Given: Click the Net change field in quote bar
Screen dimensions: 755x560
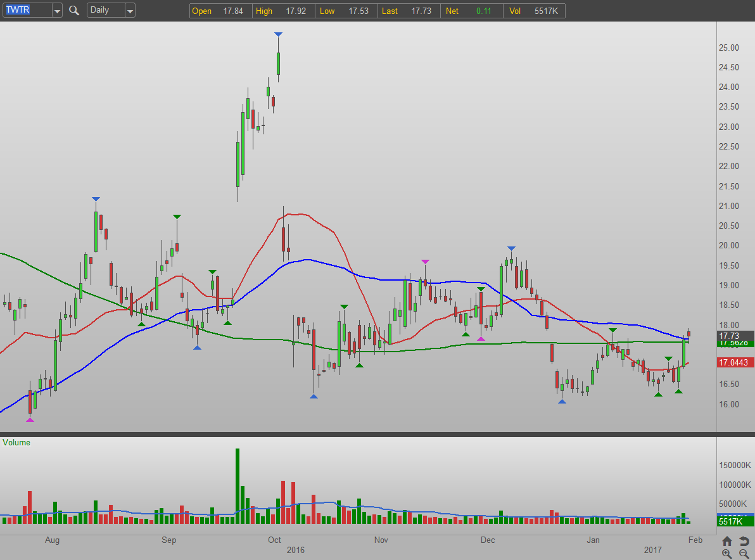Looking at the screenshot, I should coord(467,11).
